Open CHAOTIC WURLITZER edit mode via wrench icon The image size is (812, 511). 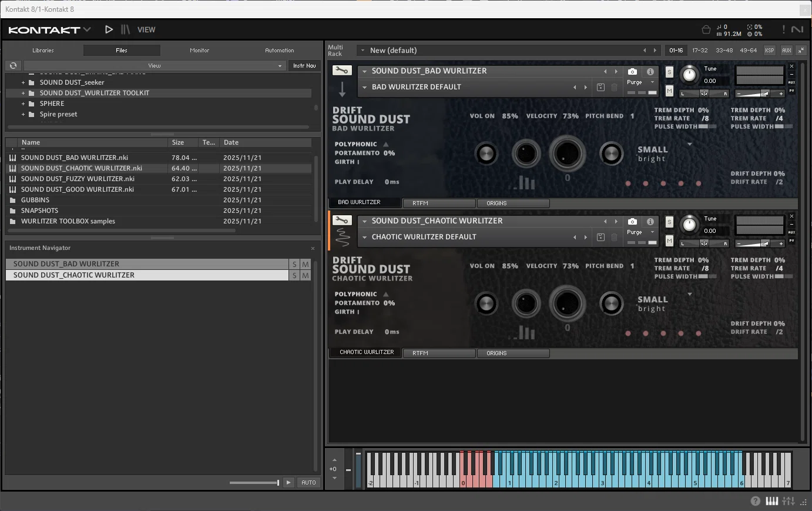pyautogui.click(x=342, y=221)
